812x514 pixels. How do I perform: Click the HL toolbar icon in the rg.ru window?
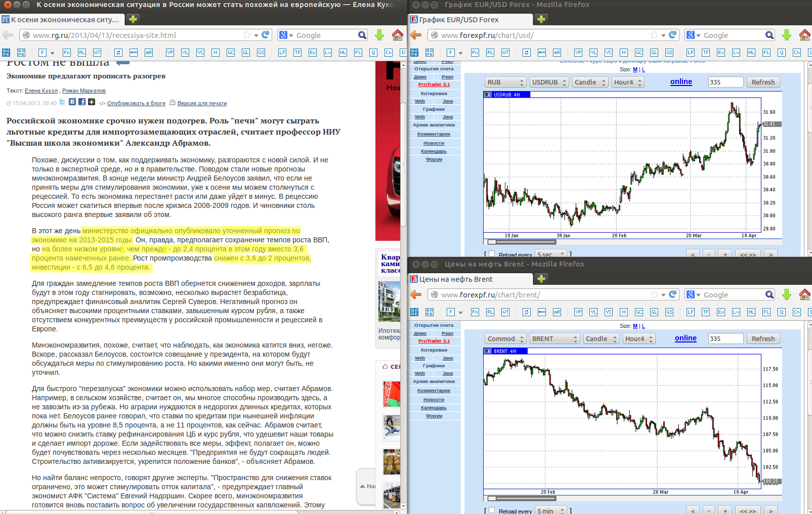343,53
